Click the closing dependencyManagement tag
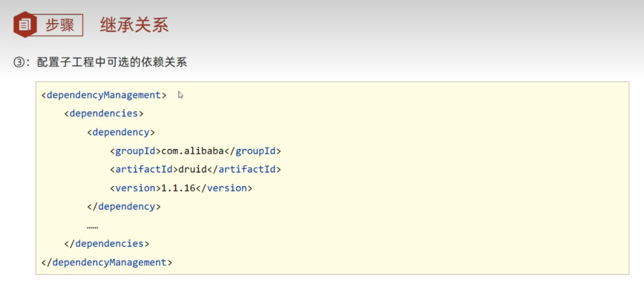Viewport: 644px width, 289px height. 106,262
